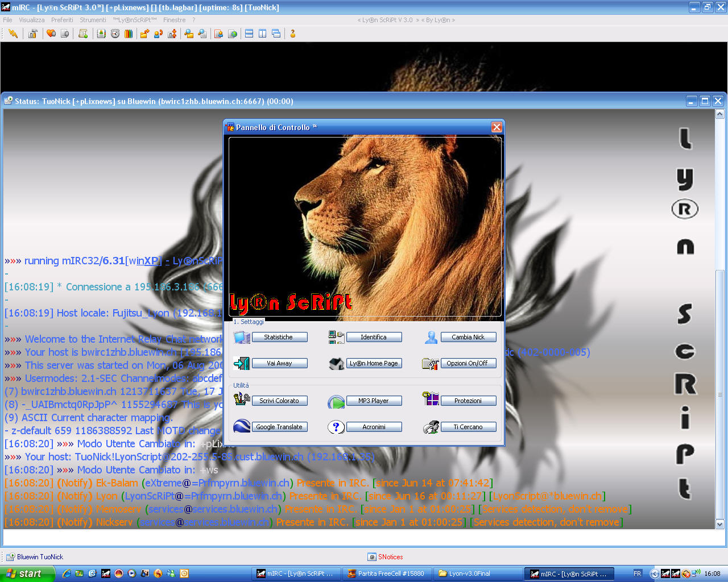Screen dimensions: 728x582
Task: Click the Connect lightning bolt toolbar icon
Action: [x=13, y=34]
